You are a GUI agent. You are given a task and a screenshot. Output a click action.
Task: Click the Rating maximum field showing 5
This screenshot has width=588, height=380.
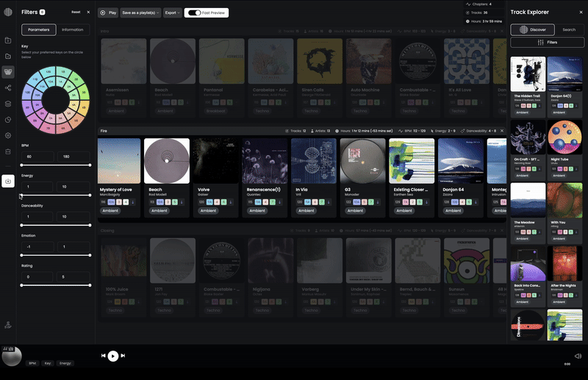(73, 277)
